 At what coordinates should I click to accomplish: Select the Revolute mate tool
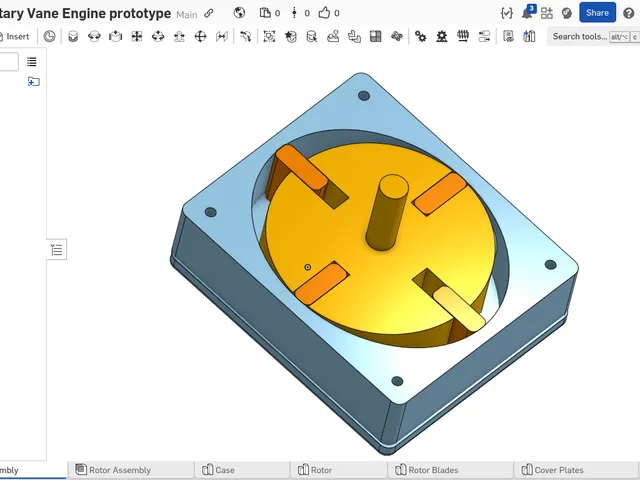94,36
